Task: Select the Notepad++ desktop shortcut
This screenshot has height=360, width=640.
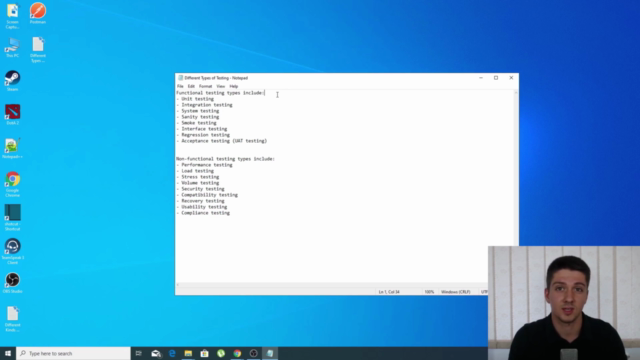Action: pyautogui.click(x=12, y=148)
